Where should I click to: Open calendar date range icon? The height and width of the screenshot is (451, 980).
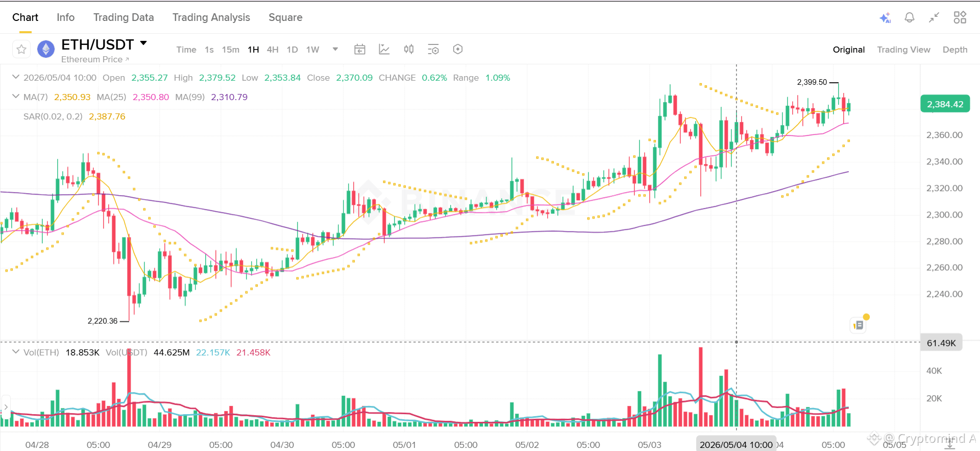360,50
